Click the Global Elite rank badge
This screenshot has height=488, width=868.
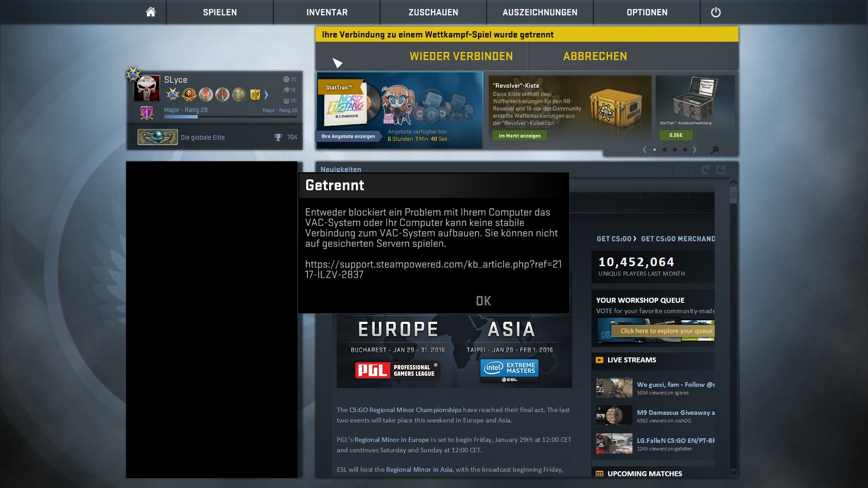(157, 137)
